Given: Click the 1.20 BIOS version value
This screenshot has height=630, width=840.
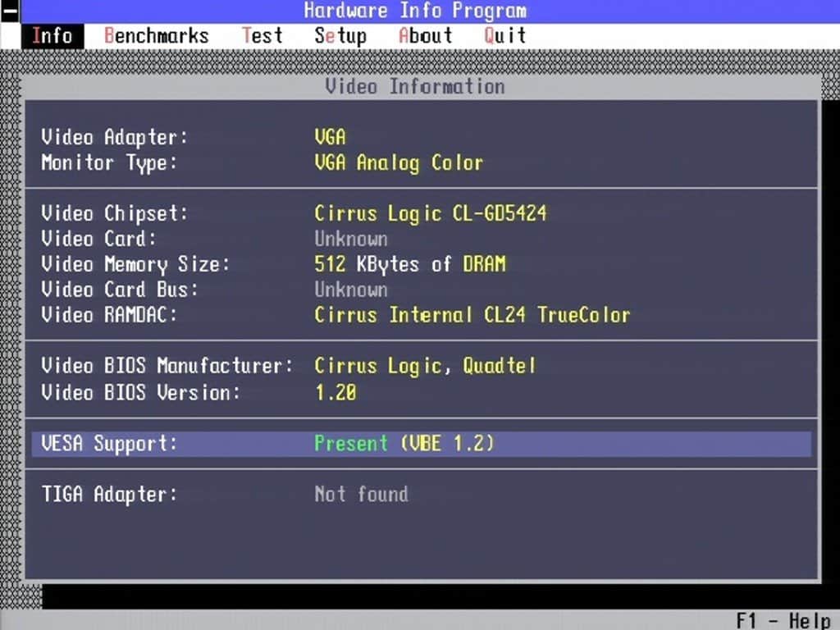Looking at the screenshot, I should click(336, 393).
